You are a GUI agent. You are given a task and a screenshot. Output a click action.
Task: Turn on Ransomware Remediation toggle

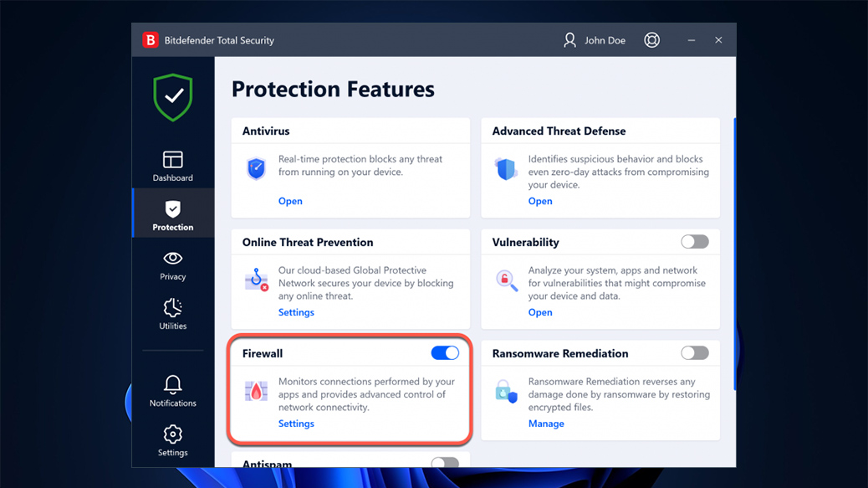(x=694, y=353)
